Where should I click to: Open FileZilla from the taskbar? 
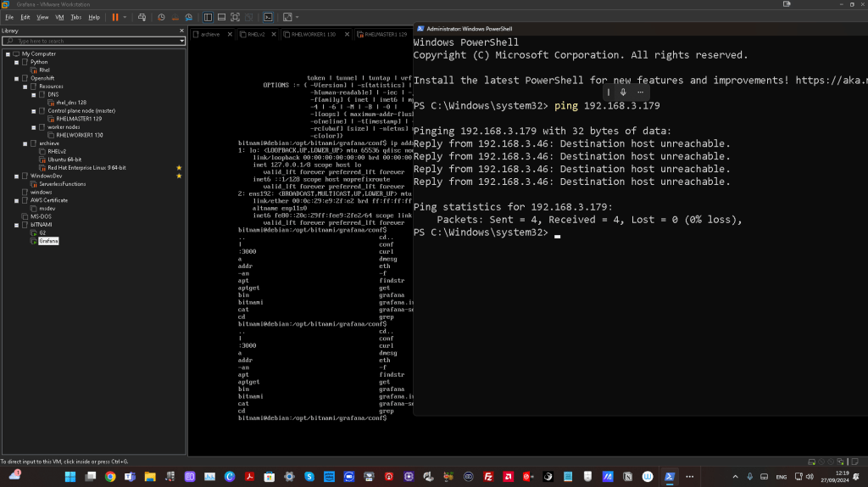tap(488, 477)
